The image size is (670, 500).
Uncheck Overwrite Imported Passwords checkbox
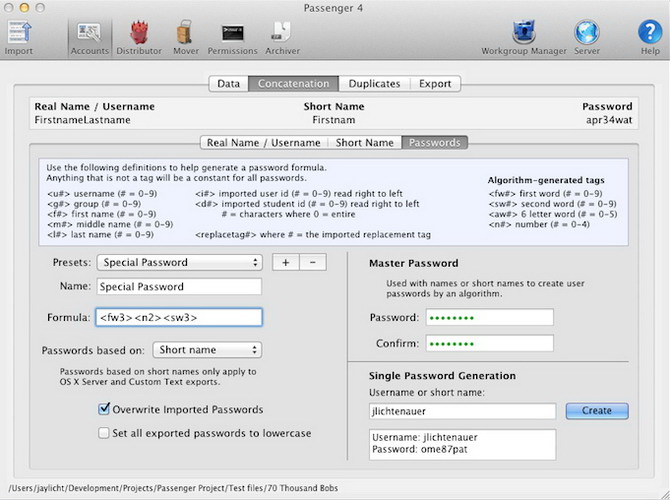coord(105,409)
